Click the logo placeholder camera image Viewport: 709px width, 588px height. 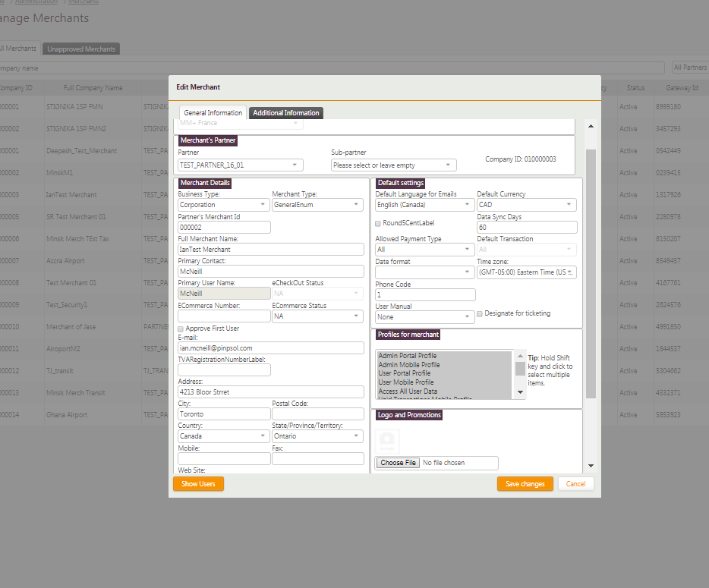click(388, 440)
